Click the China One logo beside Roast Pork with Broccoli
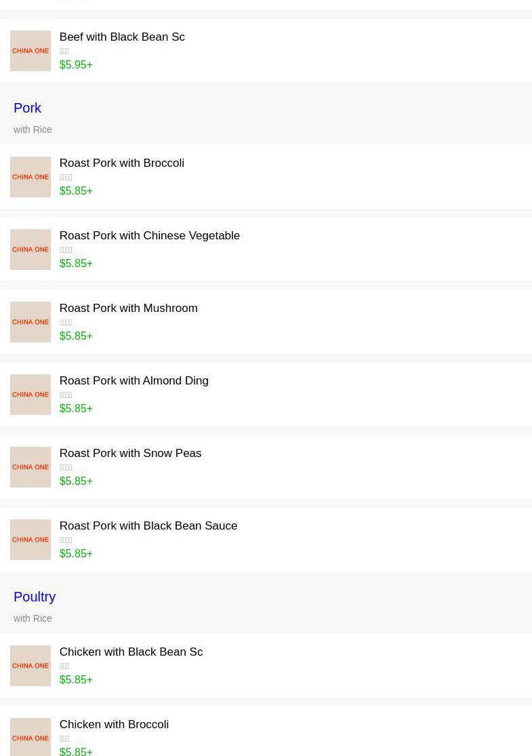The width and height of the screenshot is (532, 756). (x=30, y=177)
